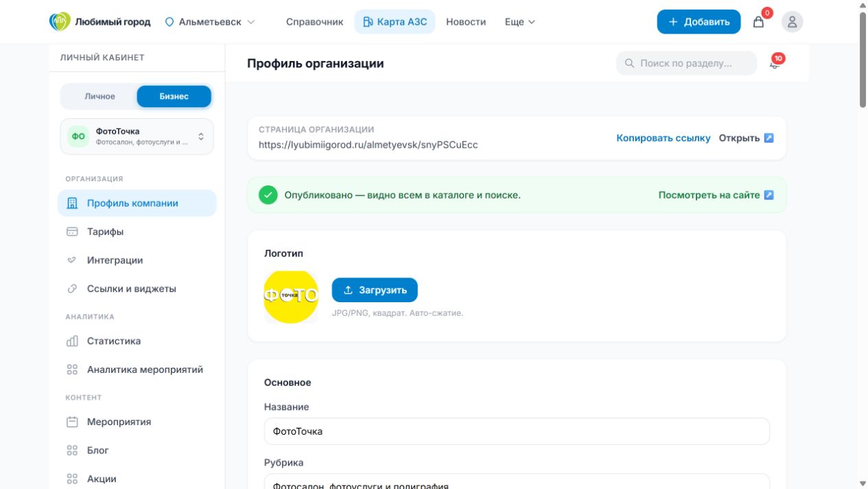Viewport: 868px width, 489px height.
Task: Click the building icon for Профиль компании
Action: tap(72, 203)
